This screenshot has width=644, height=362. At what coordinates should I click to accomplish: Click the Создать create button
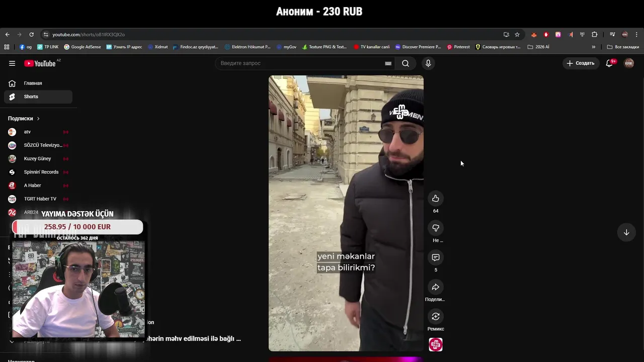point(581,63)
